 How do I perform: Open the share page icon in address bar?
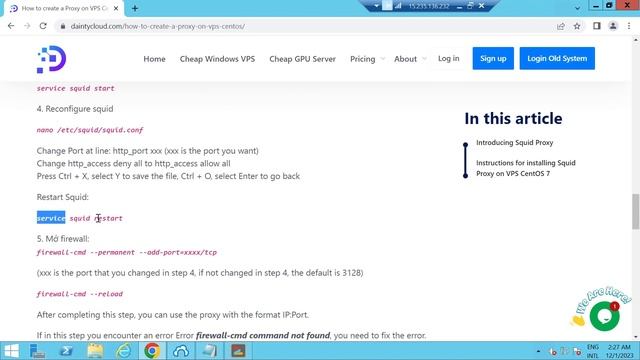point(560,26)
